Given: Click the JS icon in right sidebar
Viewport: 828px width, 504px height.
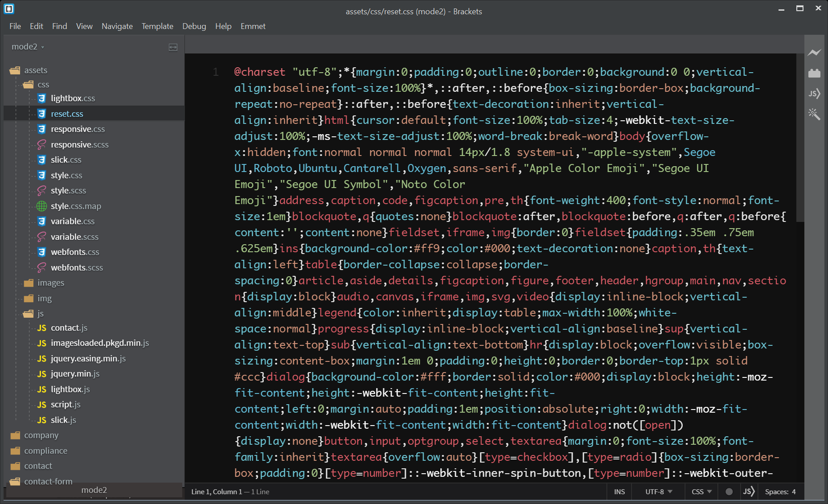Looking at the screenshot, I should [x=814, y=94].
